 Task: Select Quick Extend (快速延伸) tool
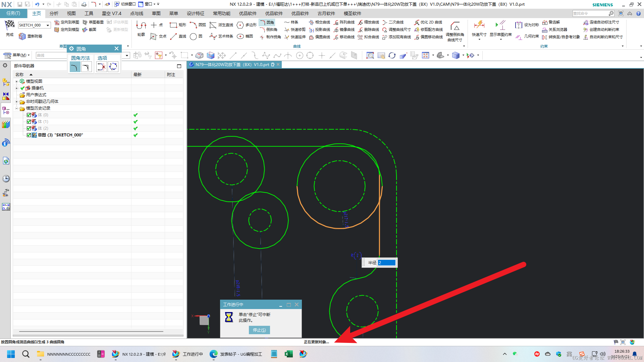point(294,37)
